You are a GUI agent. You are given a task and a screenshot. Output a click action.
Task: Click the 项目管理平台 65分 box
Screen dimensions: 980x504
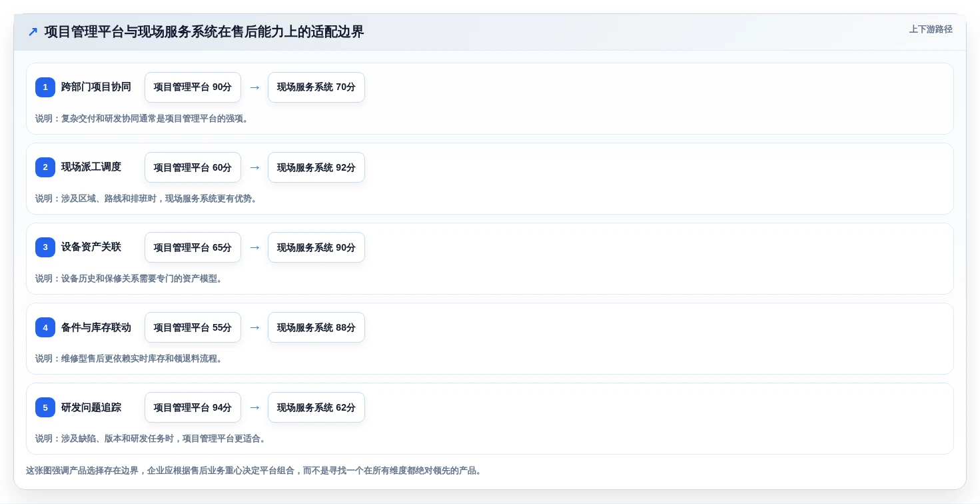[193, 247]
